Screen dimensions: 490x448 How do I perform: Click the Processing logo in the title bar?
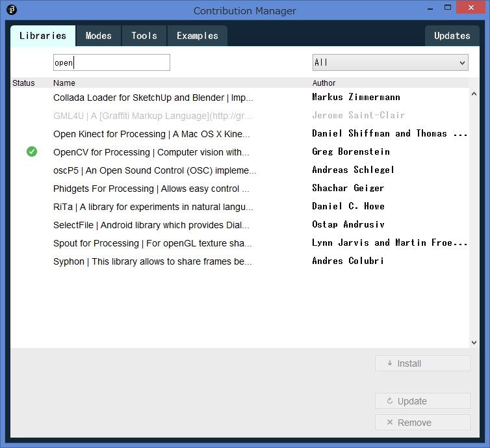click(12, 10)
